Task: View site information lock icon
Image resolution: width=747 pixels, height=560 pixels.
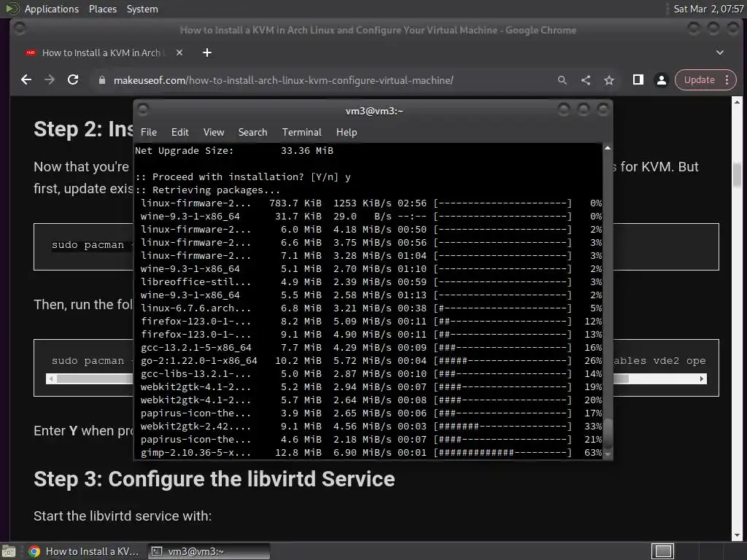Action: (x=101, y=80)
